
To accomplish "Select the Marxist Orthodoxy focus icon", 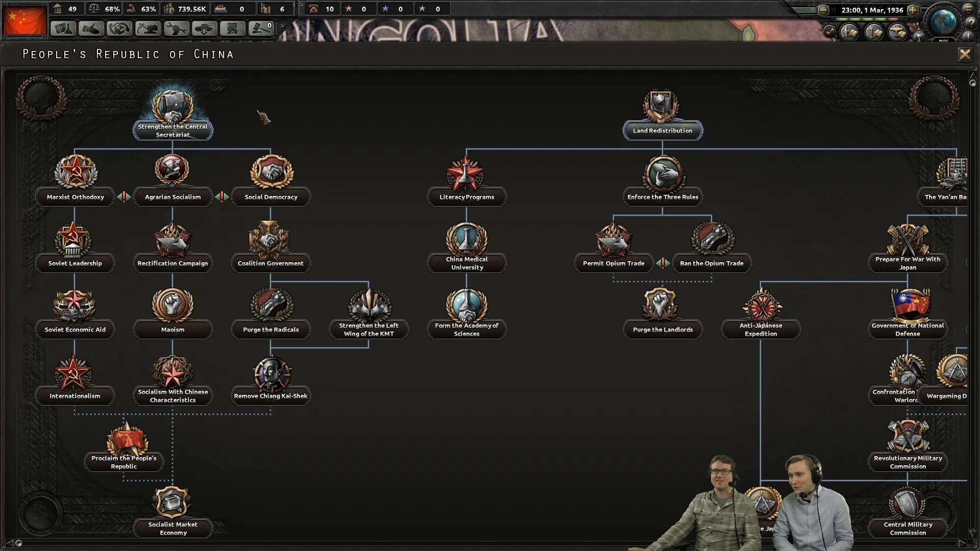I will 75,172.
